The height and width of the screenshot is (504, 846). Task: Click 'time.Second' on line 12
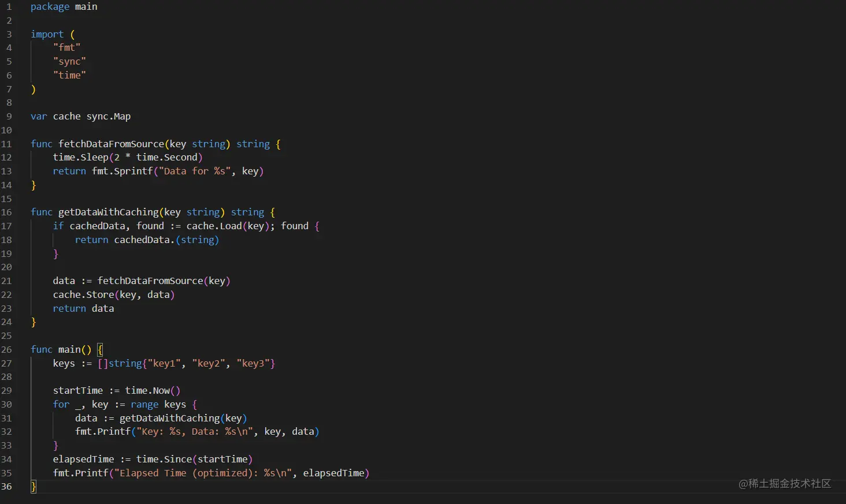point(167,158)
